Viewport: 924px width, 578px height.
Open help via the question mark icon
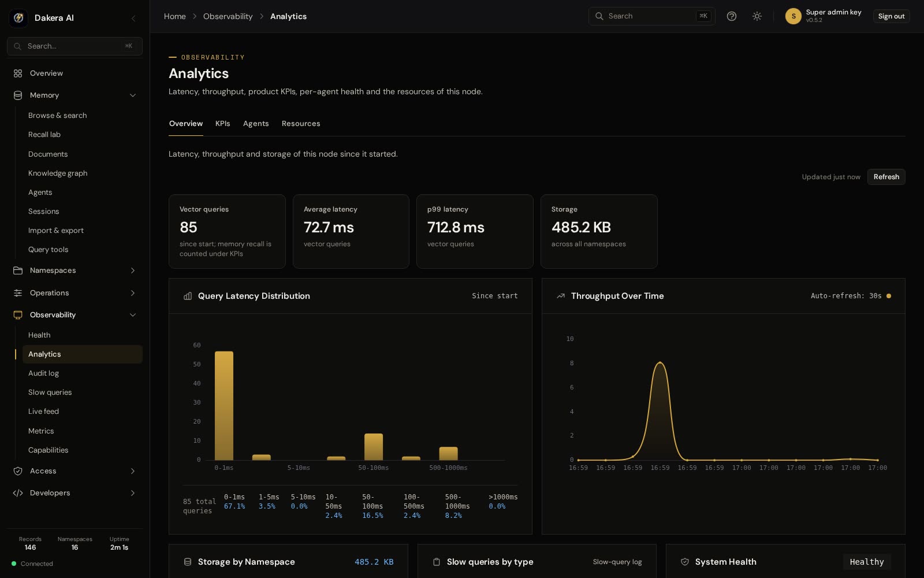coord(732,16)
